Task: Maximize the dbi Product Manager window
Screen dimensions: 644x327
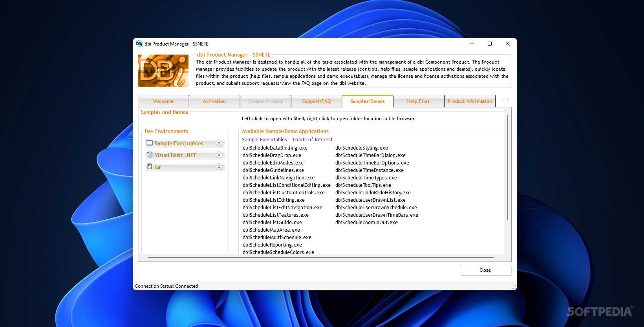Action: [490, 44]
